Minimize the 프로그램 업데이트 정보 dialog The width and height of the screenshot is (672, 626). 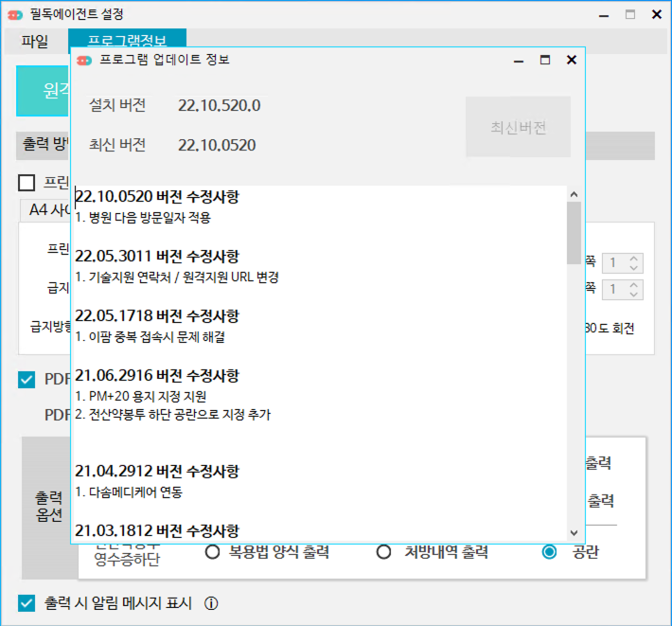pos(519,60)
